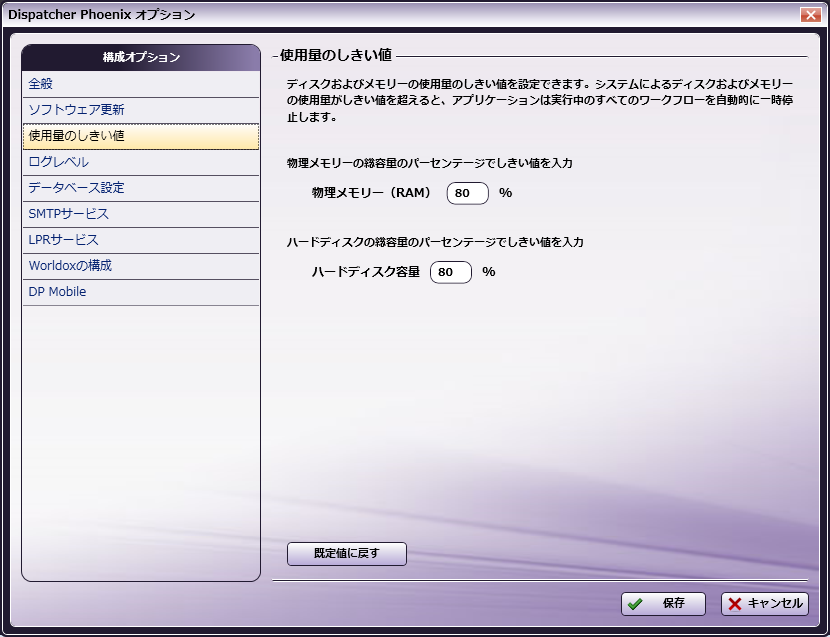Close the Dispatcher Phoenix オプション window
Image resolution: width=830 pixels, height=637 pixels.
tap(810, 14)
